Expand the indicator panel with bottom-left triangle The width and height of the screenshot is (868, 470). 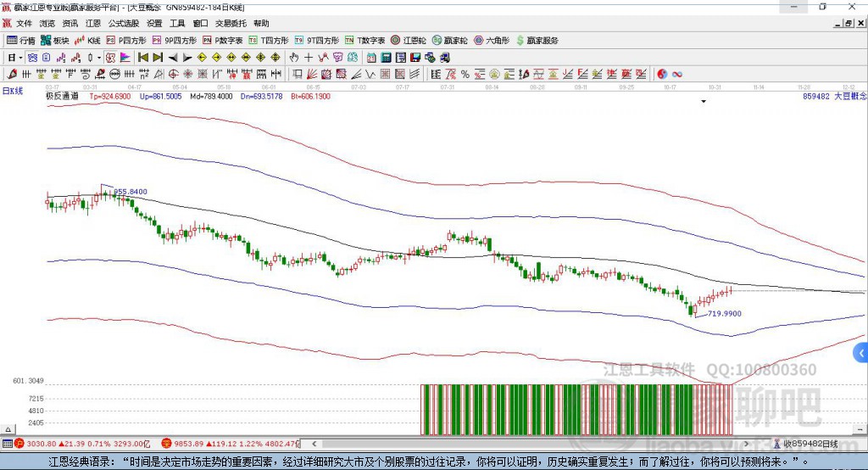coord(8,431)
